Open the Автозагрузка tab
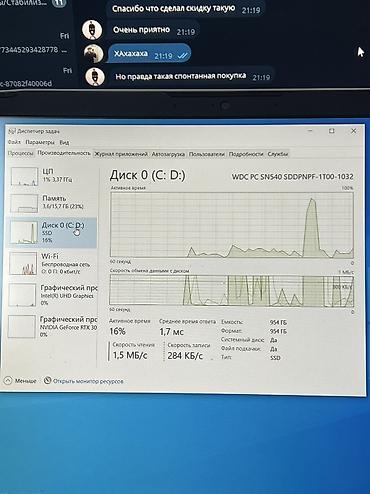The image size is (370, 494). (168, 154)
